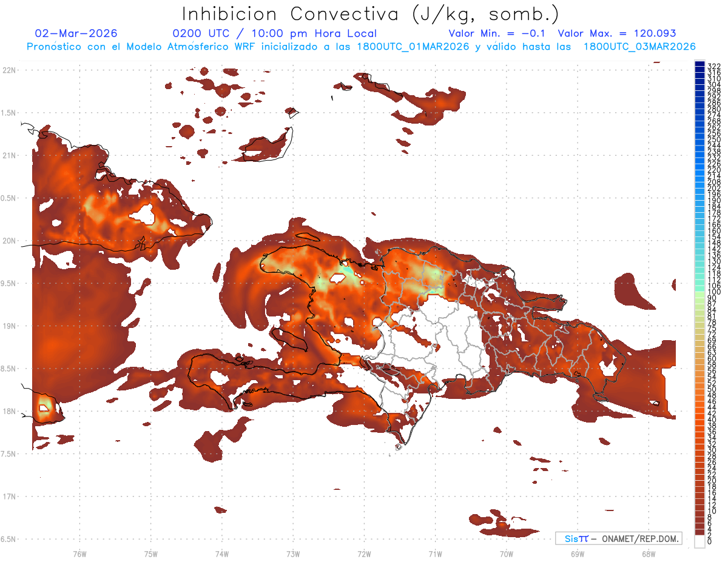Click the '8.5N' latitude label
The width and height of the screenshot is (728, 562).
(9, 369)
